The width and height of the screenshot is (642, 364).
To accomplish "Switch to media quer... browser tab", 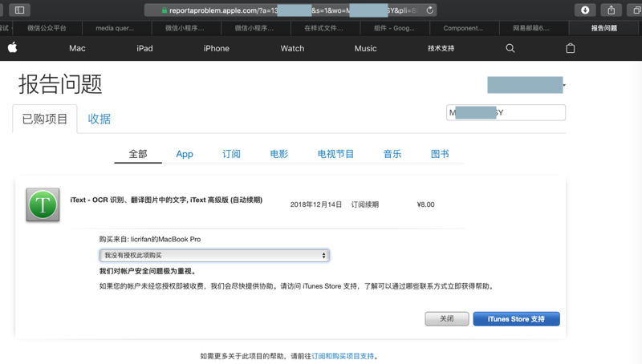I will [x=115, y=28].
